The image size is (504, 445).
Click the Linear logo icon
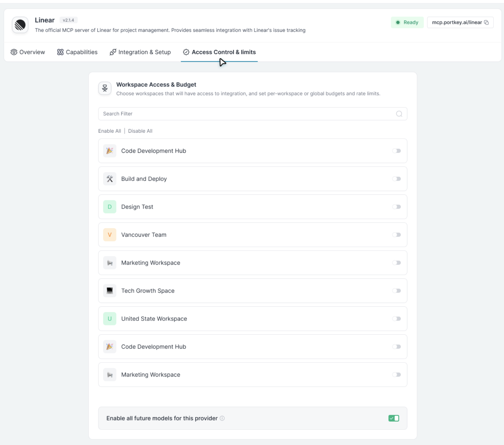[20, 25]
